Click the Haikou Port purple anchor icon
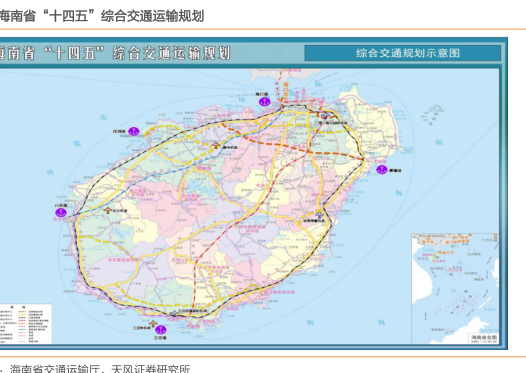This screenshot has height=373, width=526. (265, 102)
